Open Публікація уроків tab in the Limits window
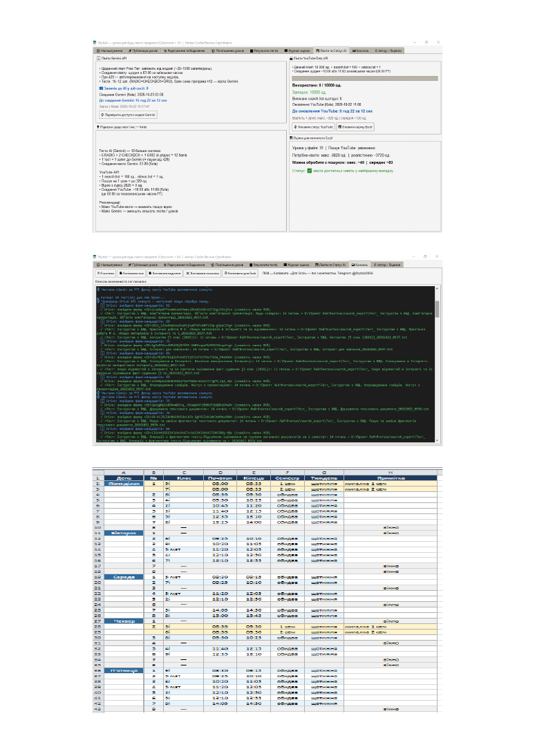Screen dimensions: 535x756 [x=143, y=50]
